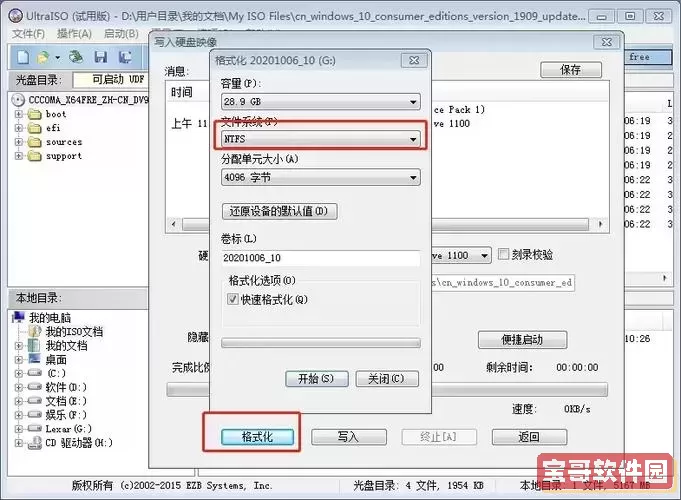Click the 我的电脑 computer icon
Screen dimensions: 681x500
coord(18,317)
